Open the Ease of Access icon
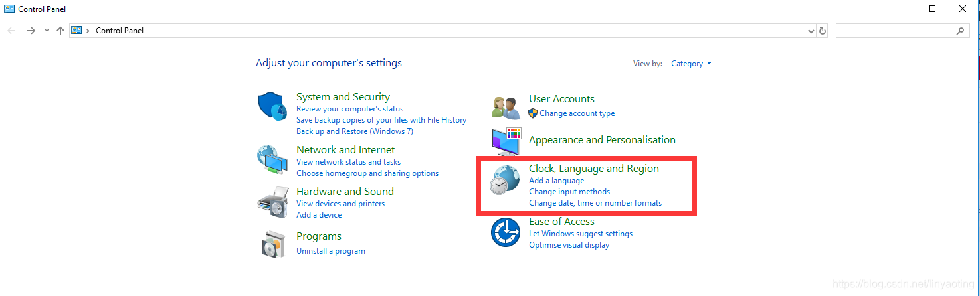Viewport: 980px width, 296px height. tap(505, 232)
